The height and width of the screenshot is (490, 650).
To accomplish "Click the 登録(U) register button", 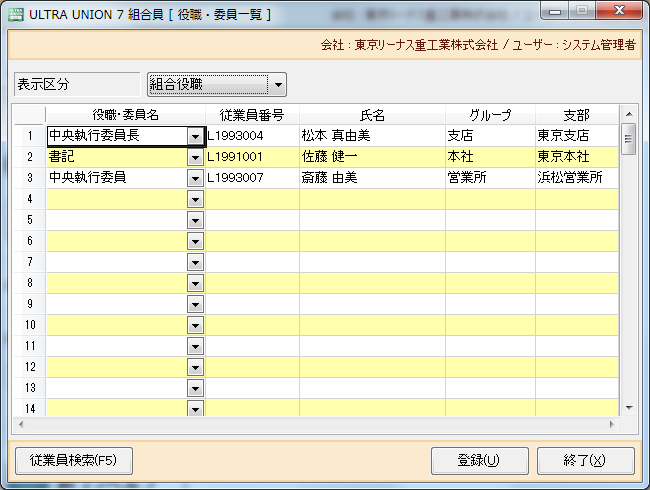I will click(480, 461).
